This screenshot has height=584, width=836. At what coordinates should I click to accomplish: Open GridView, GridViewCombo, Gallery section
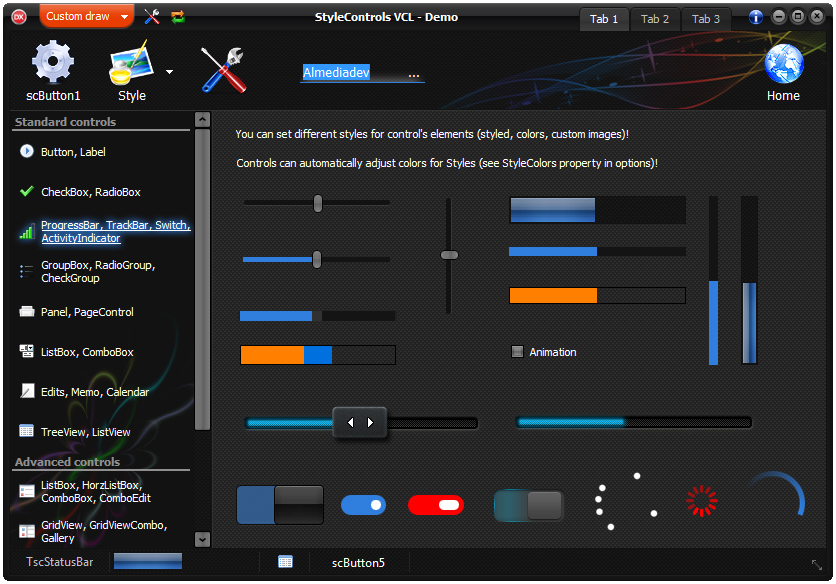(104, 531)
